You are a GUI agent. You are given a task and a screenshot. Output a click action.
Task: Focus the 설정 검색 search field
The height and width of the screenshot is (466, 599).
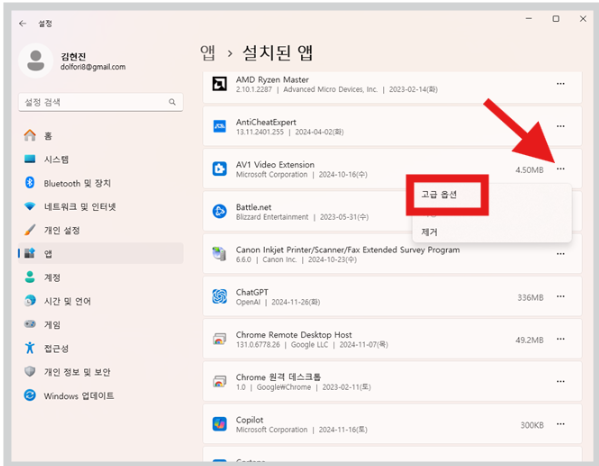point(100,102)
